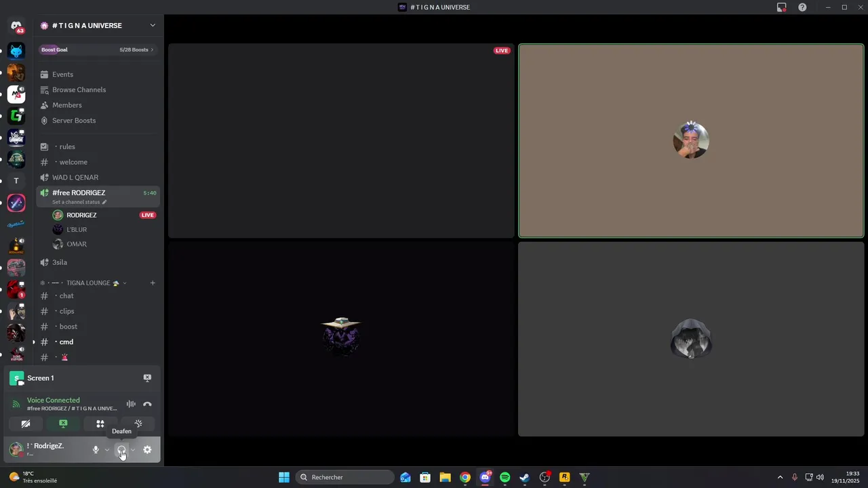
Task: Disconnect from voice with hang-up icon
Action: point(147,404)
